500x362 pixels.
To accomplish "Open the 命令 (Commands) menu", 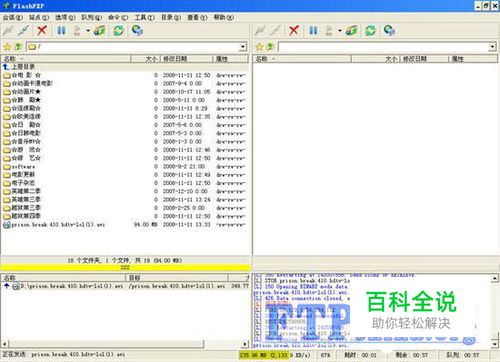I will [118, 17].
